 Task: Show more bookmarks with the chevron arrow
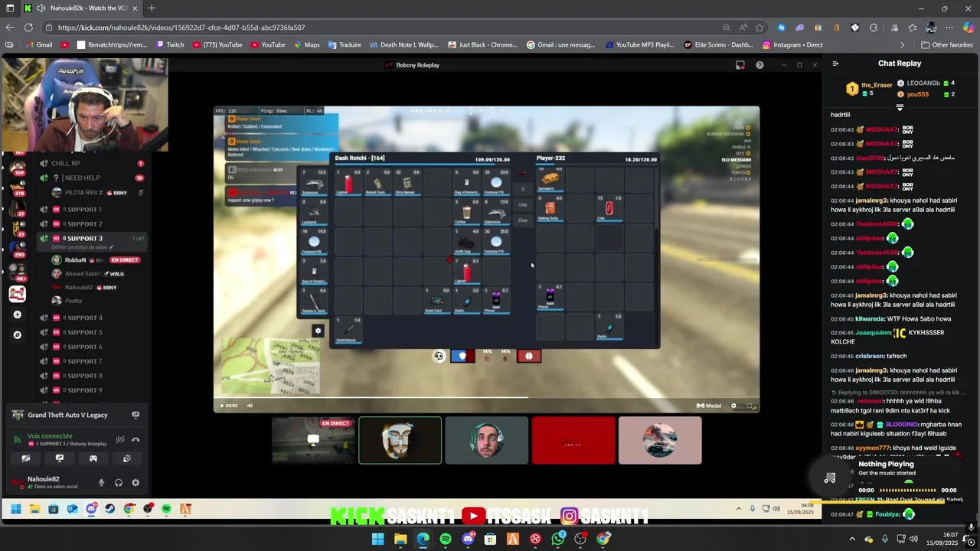[902, 45]
